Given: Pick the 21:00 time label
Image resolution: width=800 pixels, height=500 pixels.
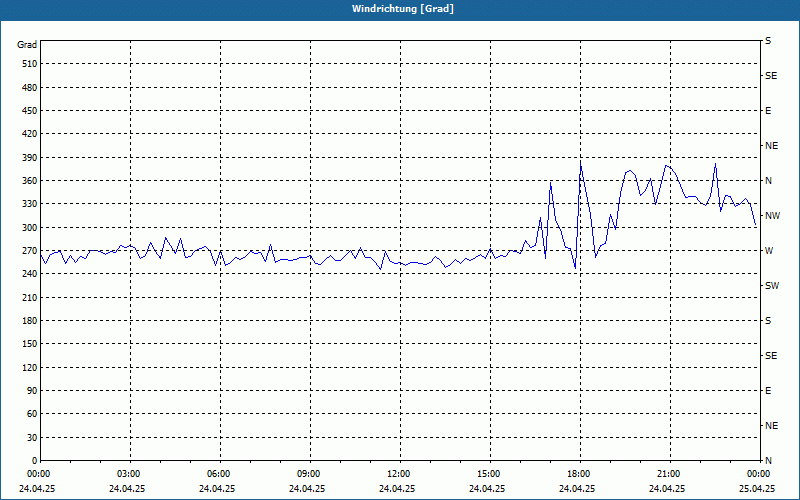Looking at the screenshot, I should 669,474.
